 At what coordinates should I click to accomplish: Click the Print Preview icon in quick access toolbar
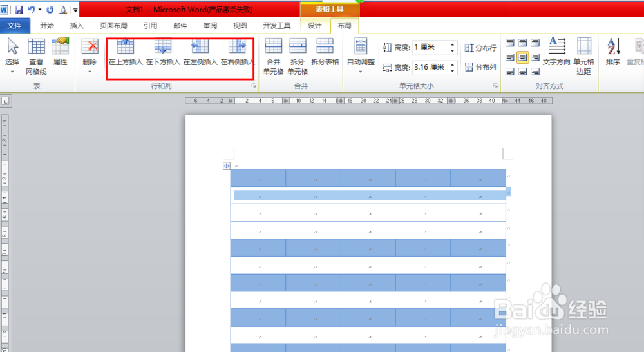pos(62,10)
